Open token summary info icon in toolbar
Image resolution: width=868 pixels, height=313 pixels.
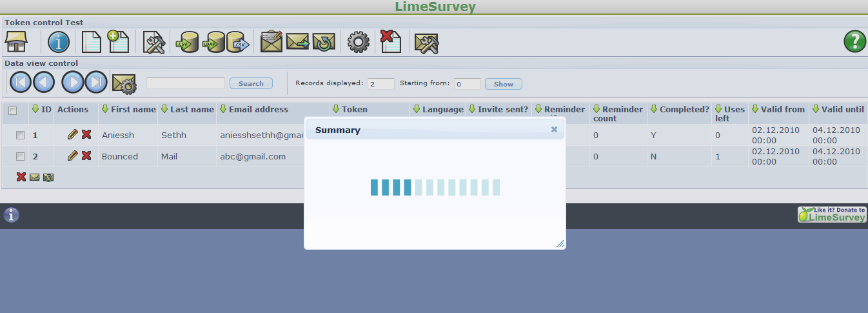click(59, 43)
